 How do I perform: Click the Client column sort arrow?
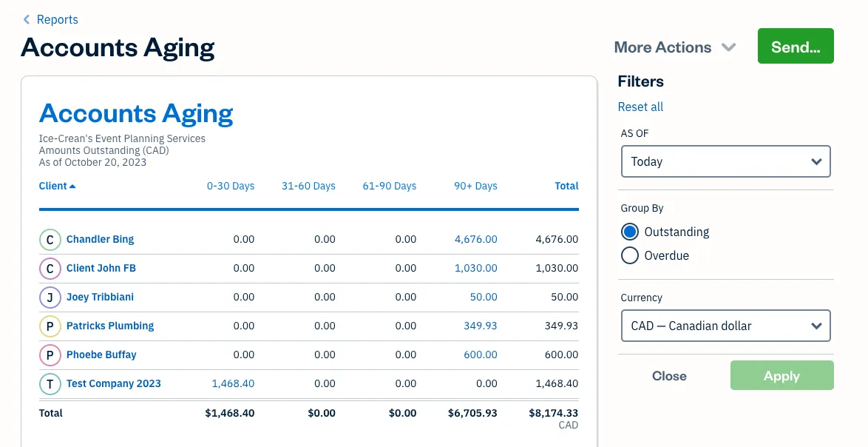(x=72, y=186)
